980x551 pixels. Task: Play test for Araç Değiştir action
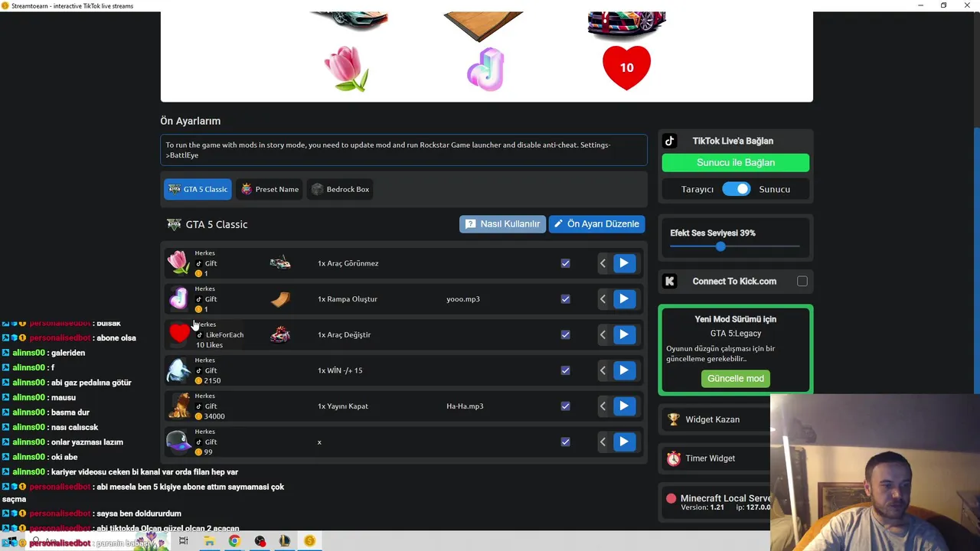pos(624,334)
